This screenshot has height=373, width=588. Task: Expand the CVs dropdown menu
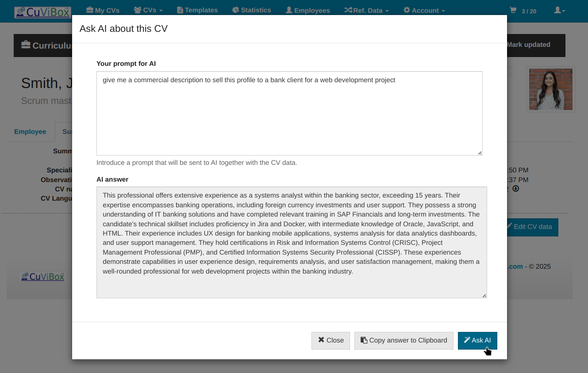coord(148,10)
